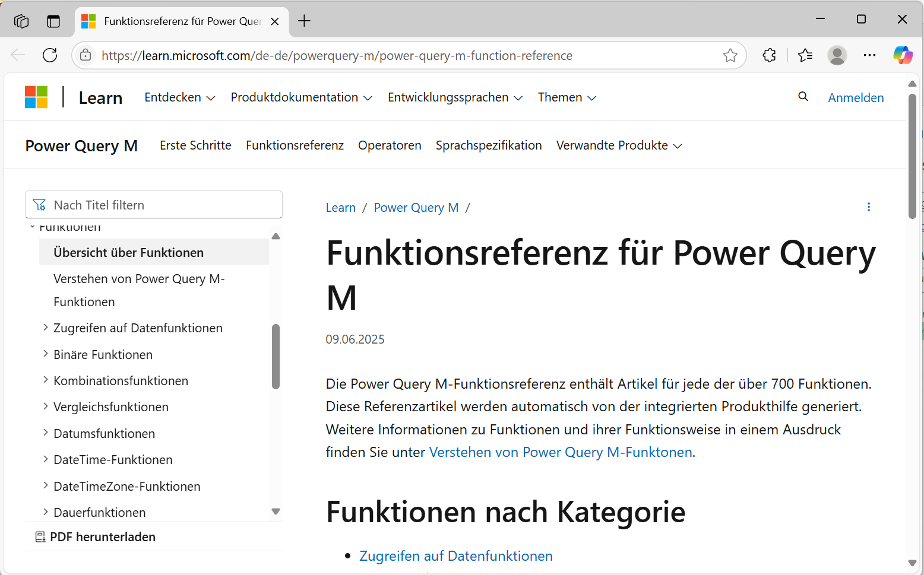
Task: Expand Dauerfunktionen tree node
Action: [46, 512]
